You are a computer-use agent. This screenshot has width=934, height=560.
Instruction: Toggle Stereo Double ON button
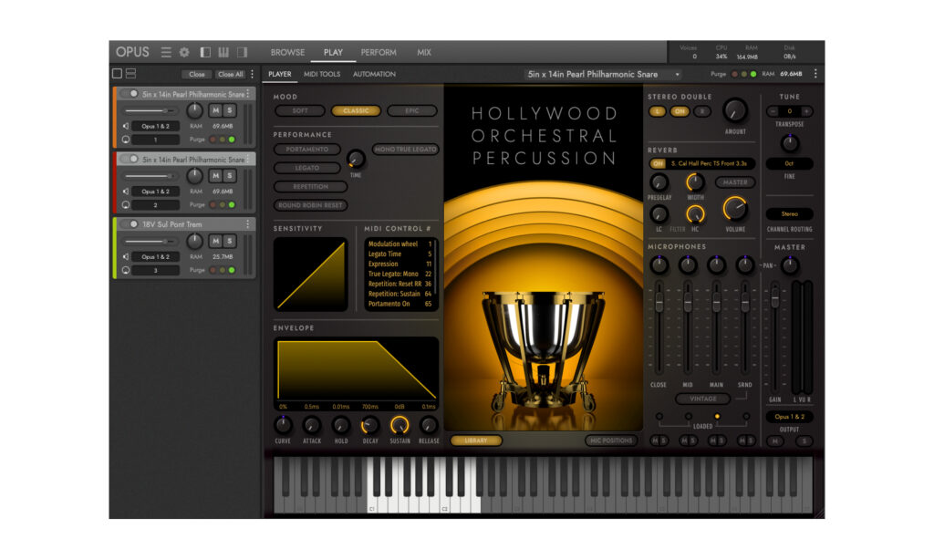tap(680, 111)
